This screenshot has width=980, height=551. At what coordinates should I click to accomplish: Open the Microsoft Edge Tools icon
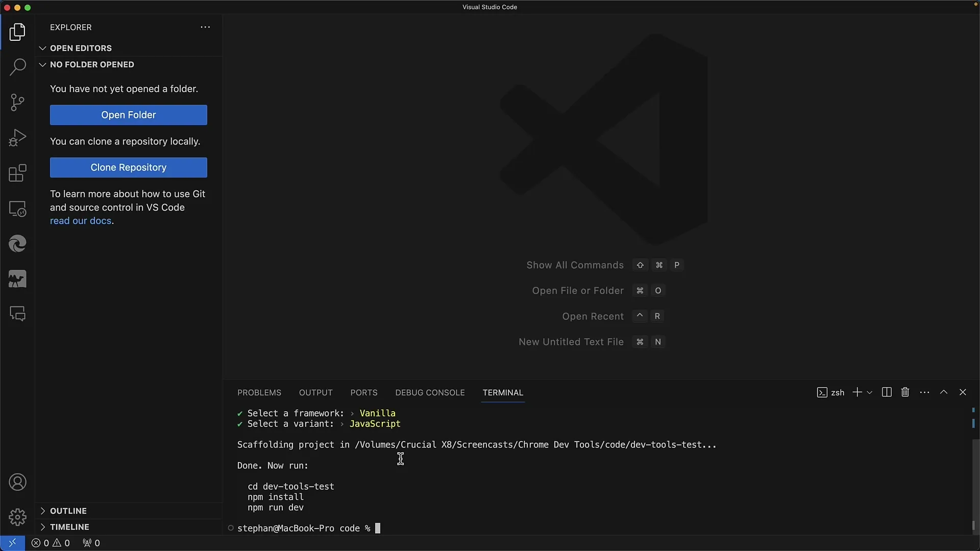[17, 244]
